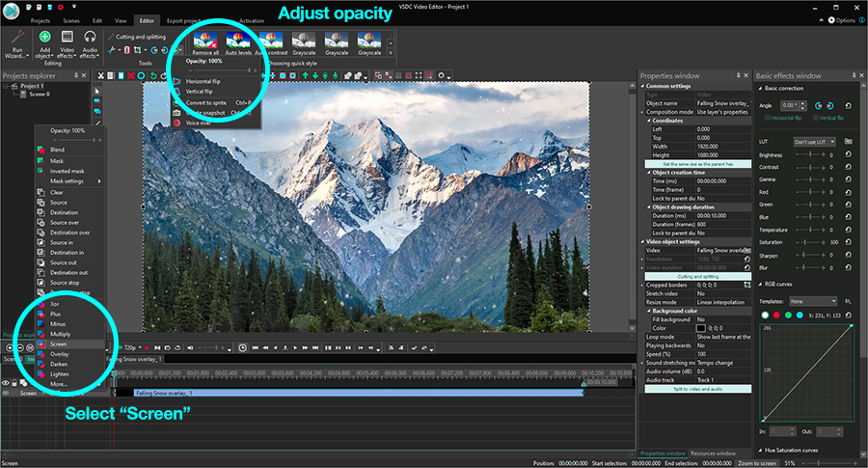
Task: Select the white RGB curve channel circle
Action: [765, 316]
